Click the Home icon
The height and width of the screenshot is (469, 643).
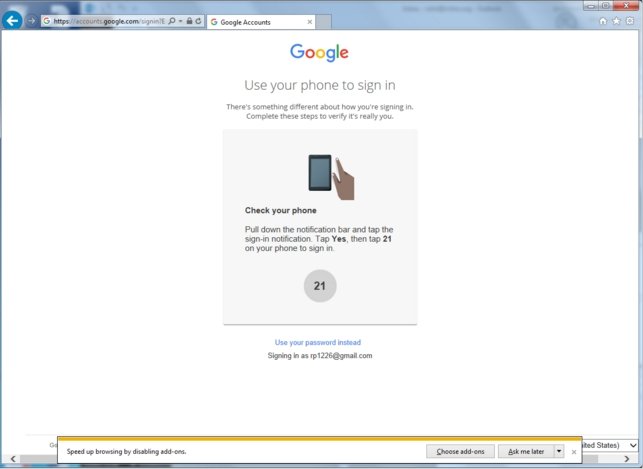tap(603, 21)
